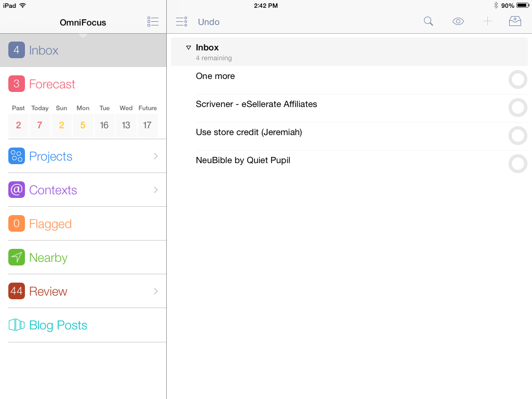The height and width of the screenshot is (399, 532).
Task: Tap the view options lines icon next to Undo
Action: [181, 21]
